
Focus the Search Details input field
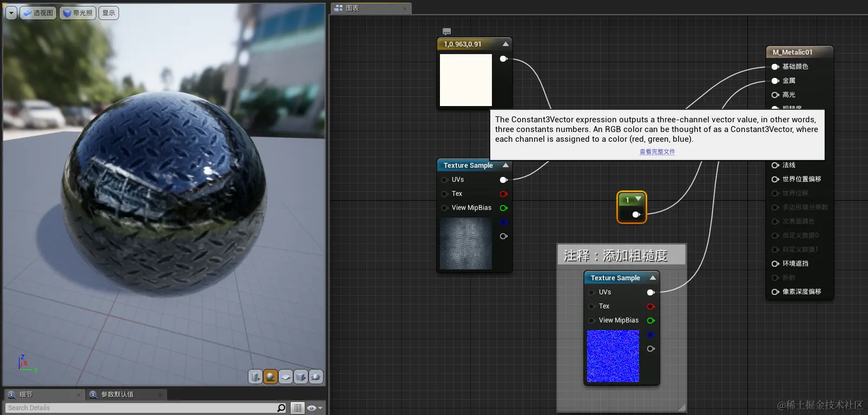pyautogui.click(x=141, y=408)
